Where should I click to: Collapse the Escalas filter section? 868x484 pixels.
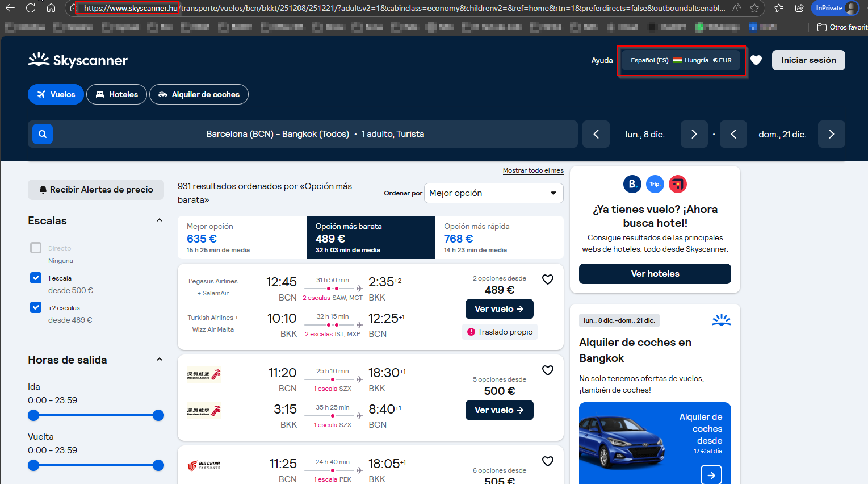pyautogui.click(x=160, y=220)
